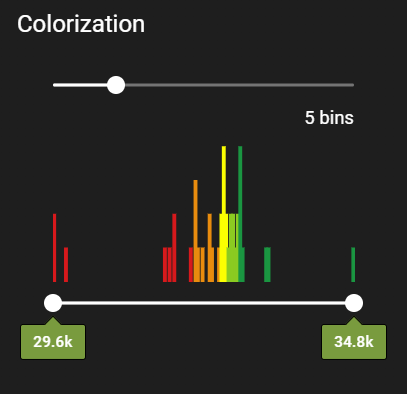Screen dimensions: 407x394
Task: Click the light green histogram bar cluster
Action: click(233, 248)
